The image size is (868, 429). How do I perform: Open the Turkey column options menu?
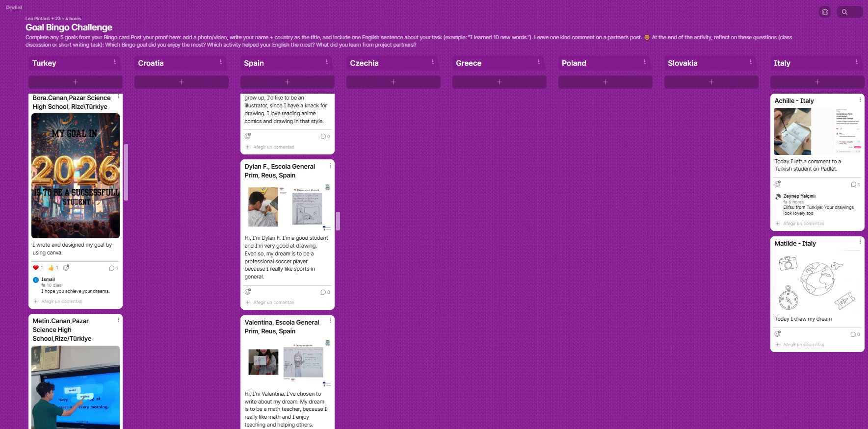click(x=115, y=62)
